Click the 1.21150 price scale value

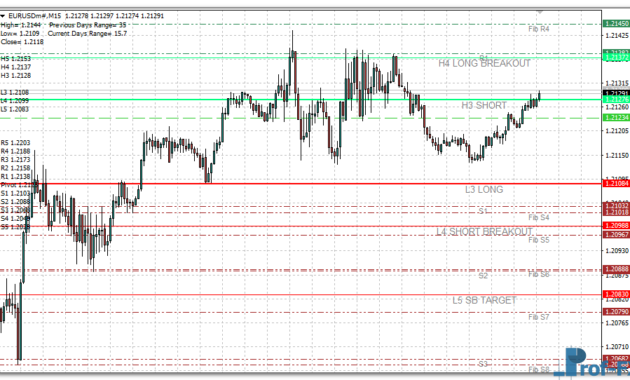click(617, 155)
